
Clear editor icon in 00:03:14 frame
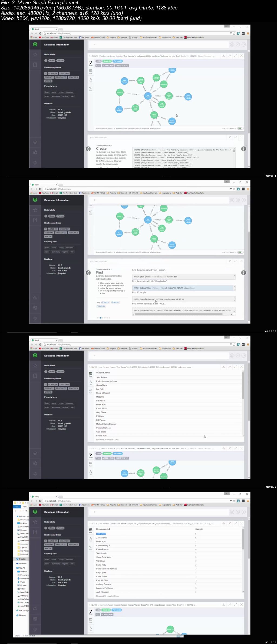pyautogui.click(x=238, y=44)
